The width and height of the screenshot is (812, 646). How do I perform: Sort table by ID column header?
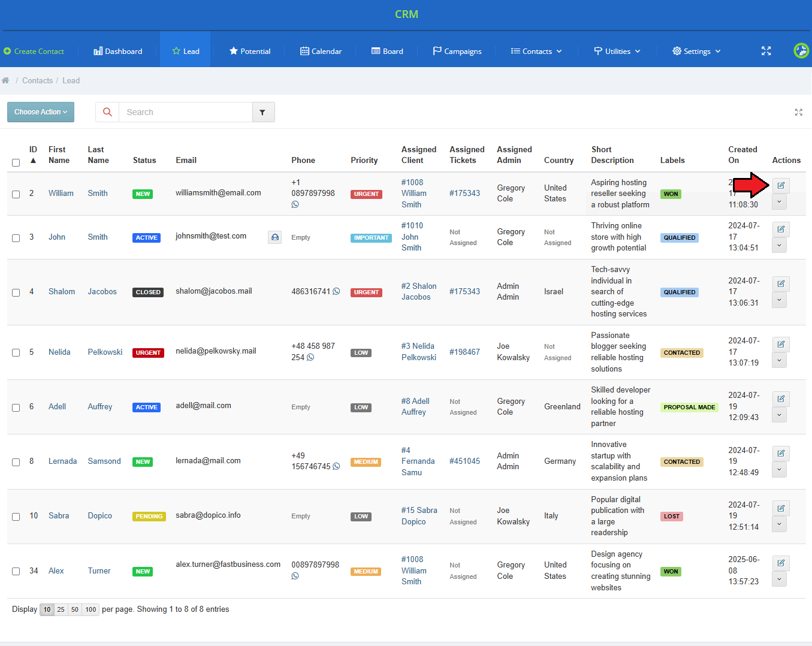pos(33,155)
